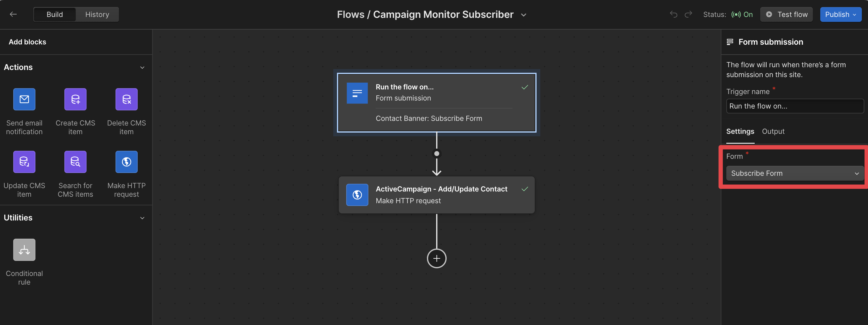Collapse the Actions section
This screenshot has height=325, width=868.
point(142,68)
